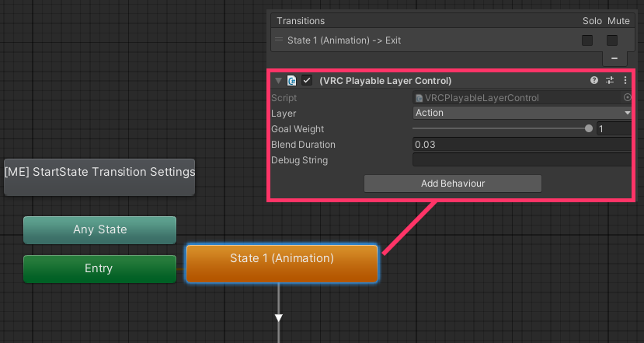Toggle Solo for State 1 -> Exit transition
644x343 pixels.
point(587,40)
